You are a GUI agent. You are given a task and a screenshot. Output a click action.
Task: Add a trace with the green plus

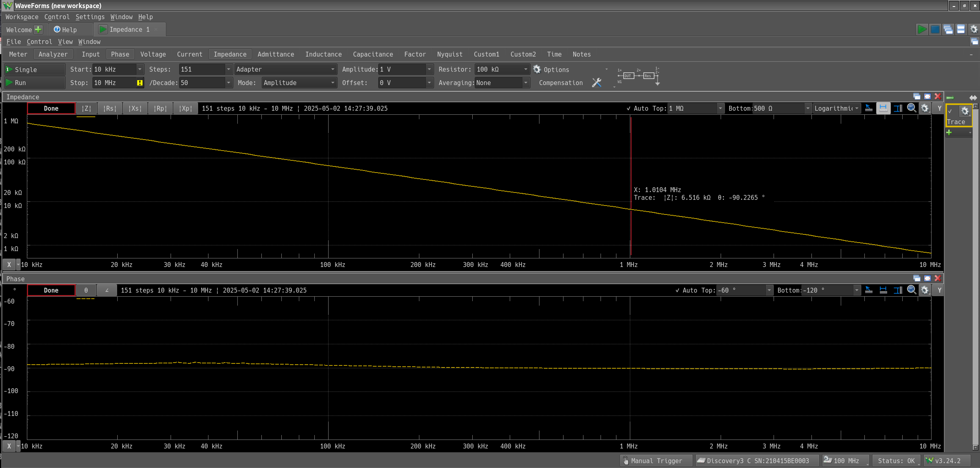(x=949, y=133)
